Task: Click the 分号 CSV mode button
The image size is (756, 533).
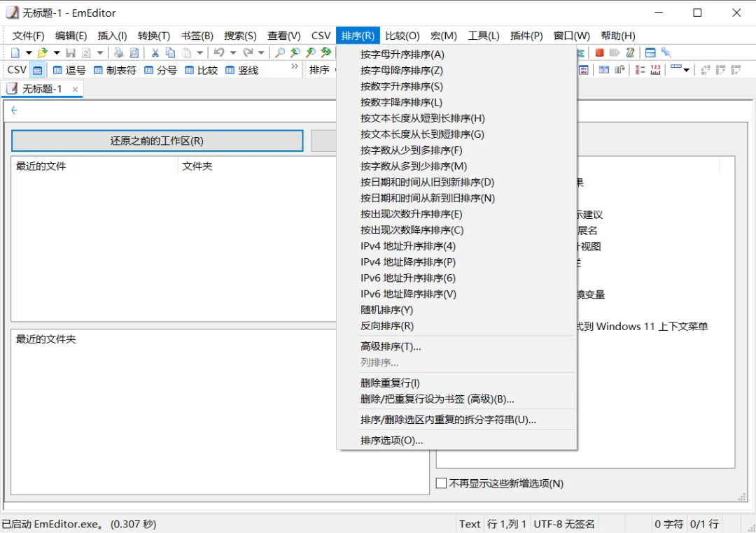Action: (x=160, y=71)
